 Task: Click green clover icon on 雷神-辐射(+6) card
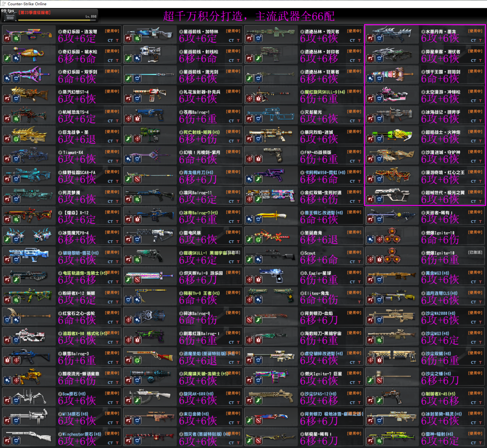(x=380, y=440)
